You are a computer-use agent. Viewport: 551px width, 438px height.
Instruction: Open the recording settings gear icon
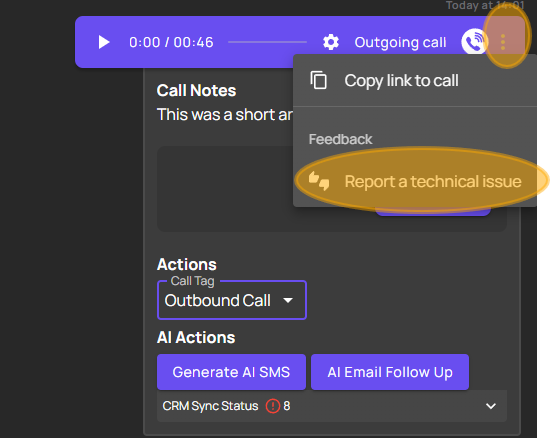click(x=331, y=42)
